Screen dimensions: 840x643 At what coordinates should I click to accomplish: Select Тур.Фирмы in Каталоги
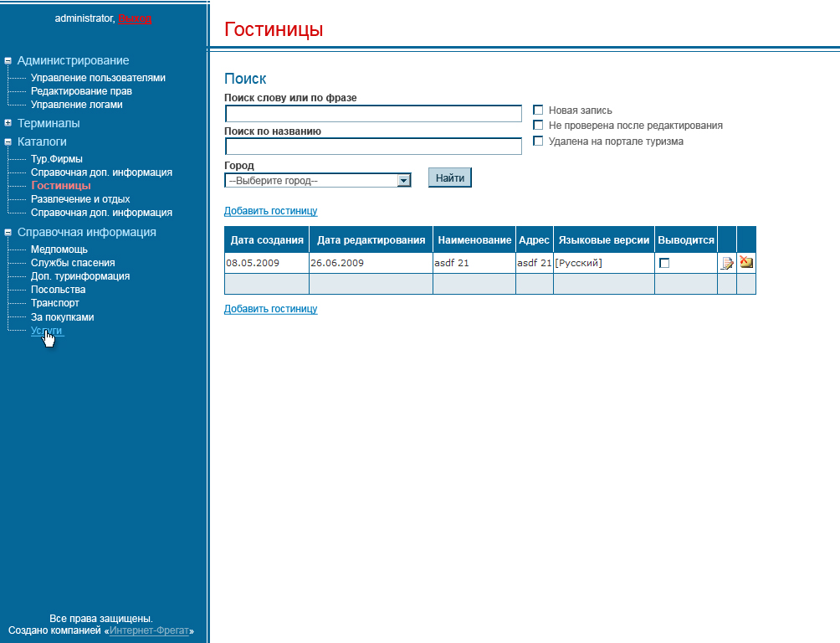[x=57, y=159]
